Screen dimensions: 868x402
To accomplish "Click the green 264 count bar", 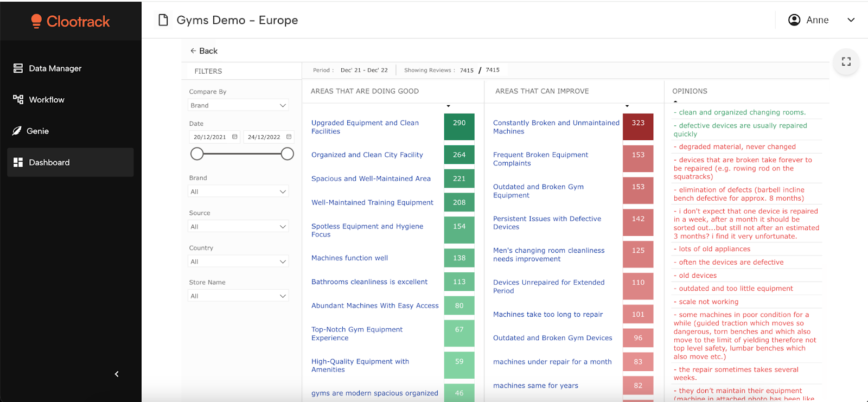I will pyautogui.click(x=459, y=155).
